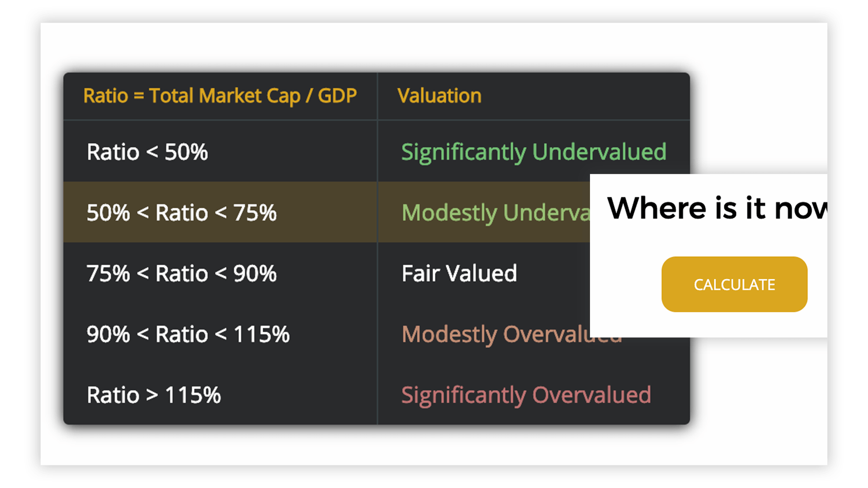Click the CALCULATE button
The image size is (868, 488).
tap(734, 284)
